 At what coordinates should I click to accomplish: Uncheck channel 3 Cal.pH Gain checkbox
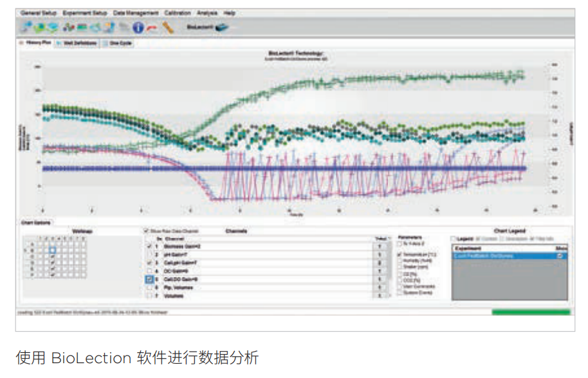[x=149, y=263]
